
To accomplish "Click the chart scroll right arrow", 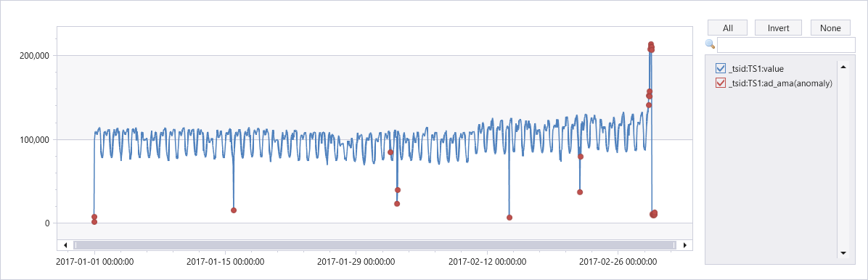I will [x=685, y=245].
